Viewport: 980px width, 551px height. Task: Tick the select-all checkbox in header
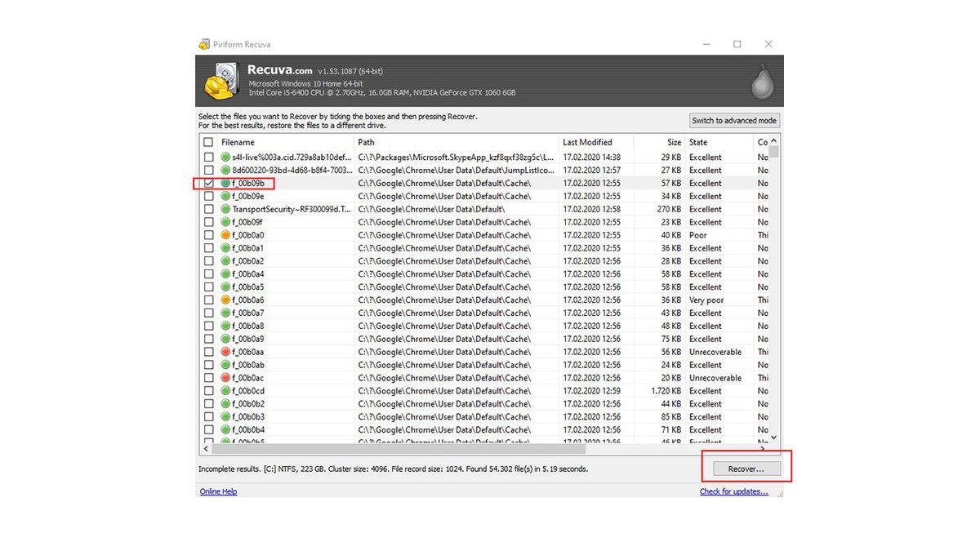click(x=208, y=142)
